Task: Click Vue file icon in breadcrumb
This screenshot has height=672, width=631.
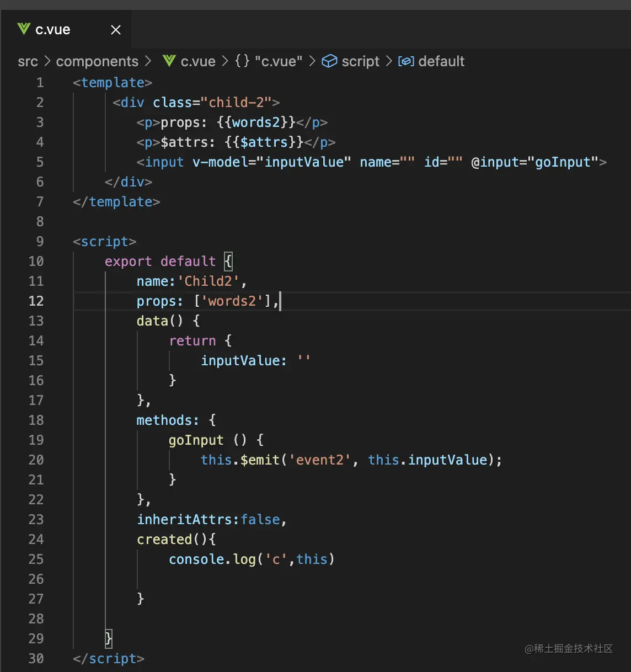Action: [x=169, y=61]
